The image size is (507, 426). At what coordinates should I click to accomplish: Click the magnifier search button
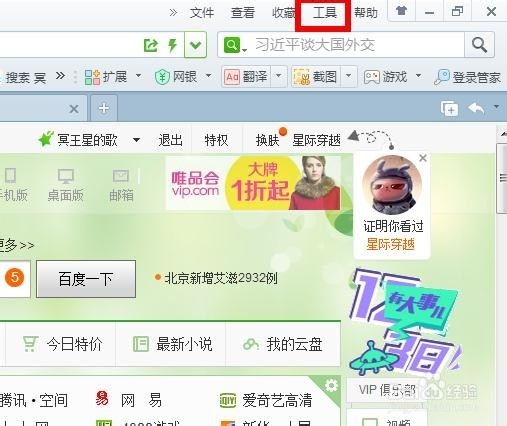pos(479,45)
